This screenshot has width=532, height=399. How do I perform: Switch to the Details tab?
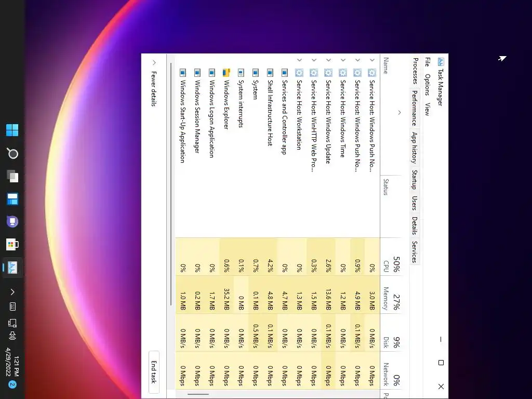point(414,225)
